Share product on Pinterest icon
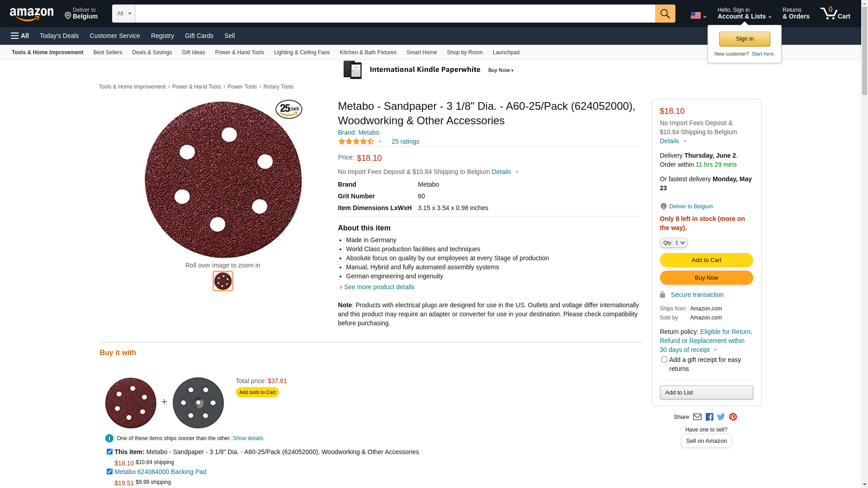The height and width of the screenshot is (488, 868). (733, 417)
